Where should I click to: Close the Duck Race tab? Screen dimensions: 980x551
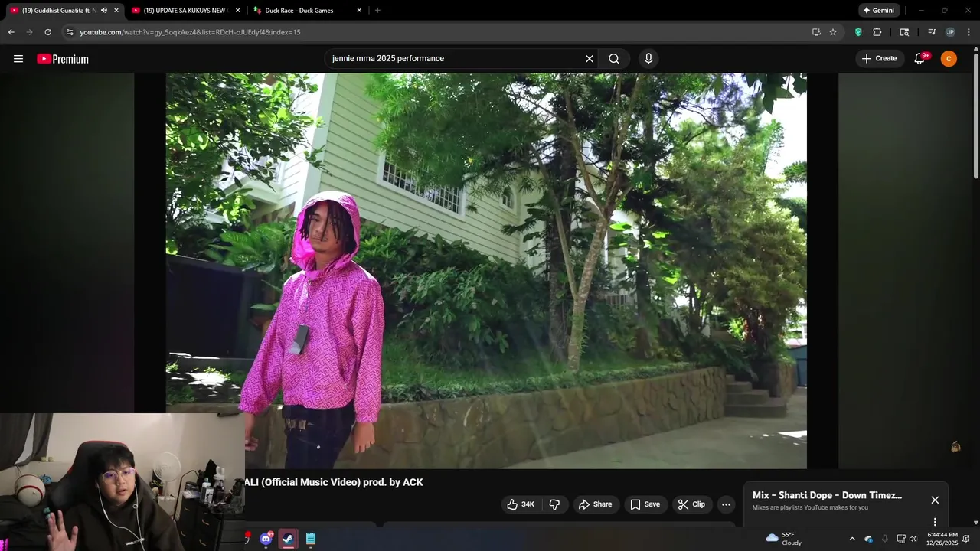(359, 11)
